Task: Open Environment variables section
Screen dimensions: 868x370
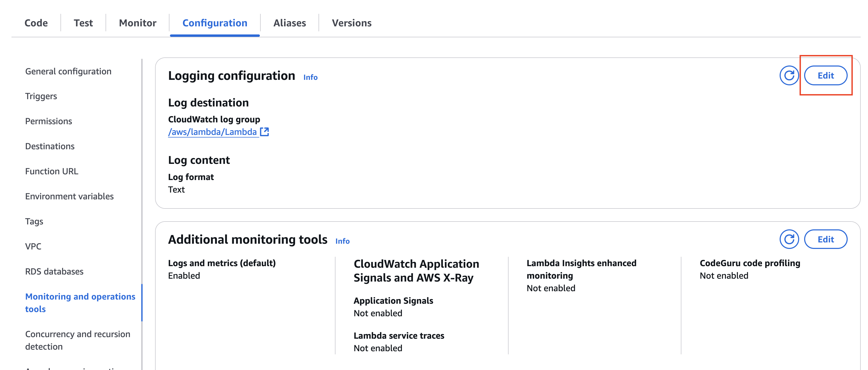Action: [x=69, y=196]
